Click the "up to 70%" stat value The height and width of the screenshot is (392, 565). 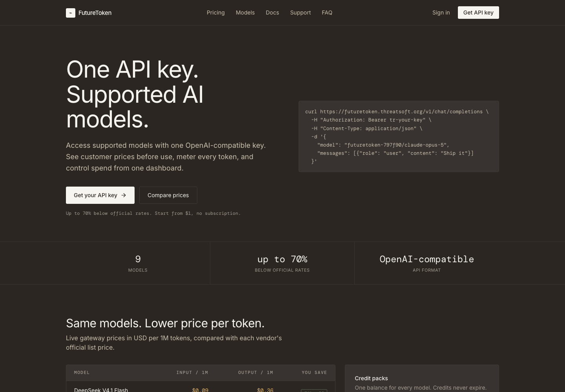(x=282, y=259)
